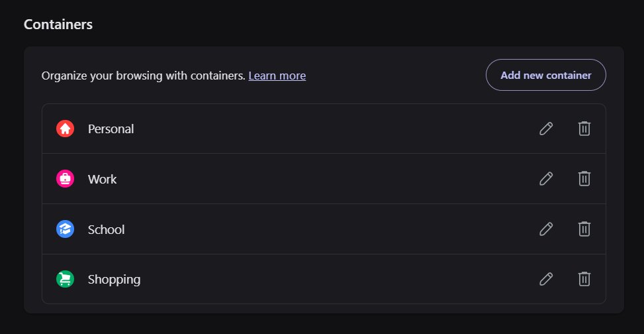Viewport: 644px width, 334px height.
Task: Select the Shopping container name label
Action: click(x=115, y=280)
